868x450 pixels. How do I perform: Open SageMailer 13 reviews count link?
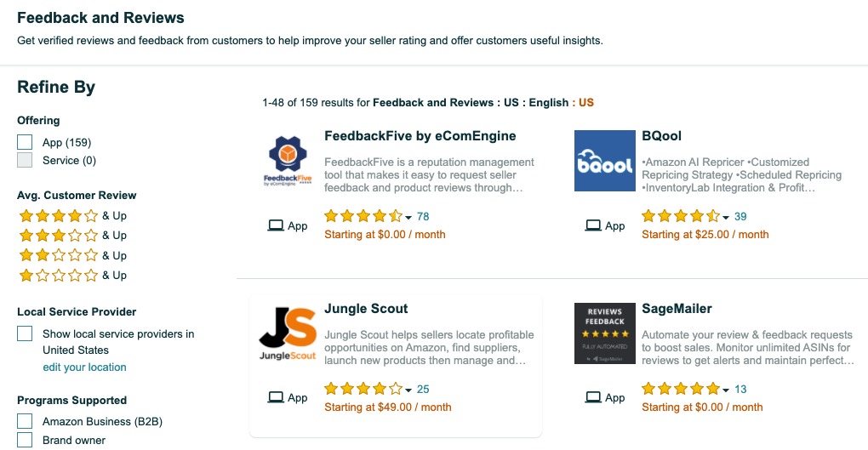740,390
